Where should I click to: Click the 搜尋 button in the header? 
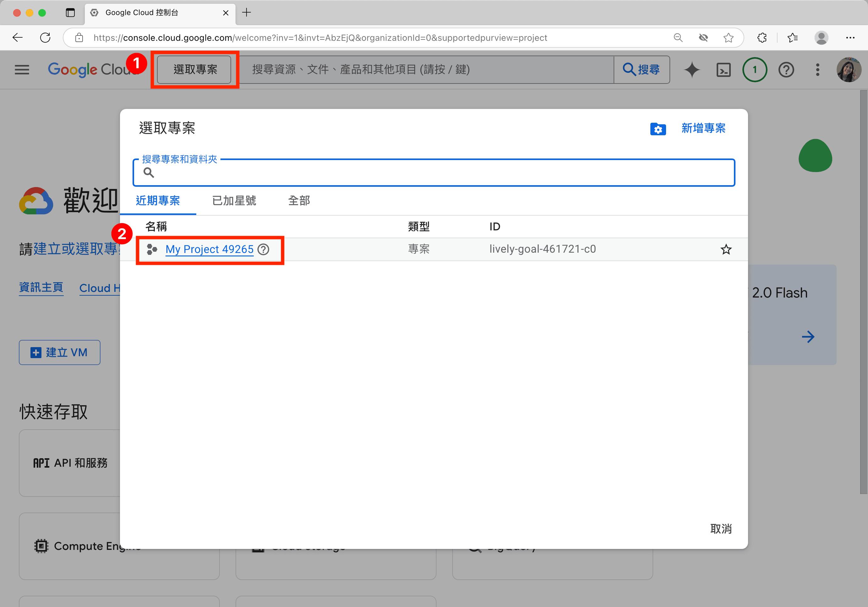pos(642,69)
